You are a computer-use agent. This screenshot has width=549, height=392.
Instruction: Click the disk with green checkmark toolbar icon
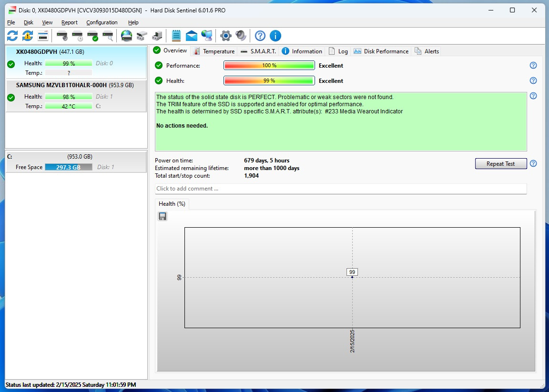pyautogui.click(x=92, y=36)
